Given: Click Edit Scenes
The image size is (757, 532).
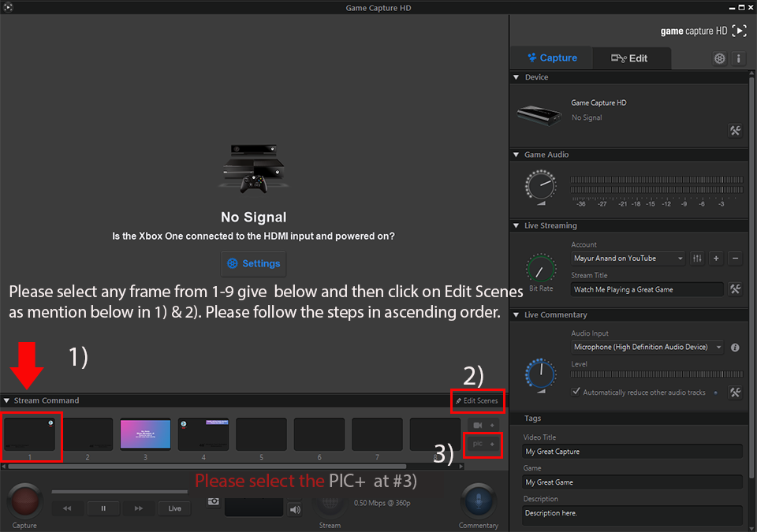Looking at the screenshot, I should coord(477,400).
